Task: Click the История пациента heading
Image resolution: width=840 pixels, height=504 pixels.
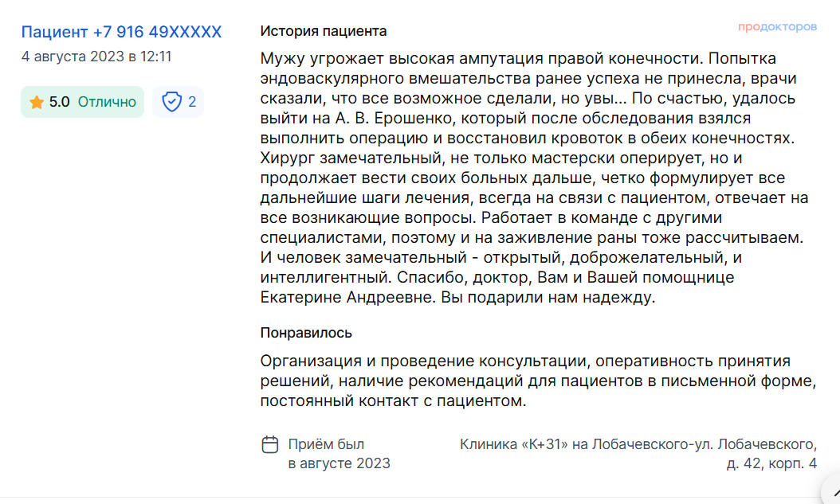Action: click(x=323, y=31)
